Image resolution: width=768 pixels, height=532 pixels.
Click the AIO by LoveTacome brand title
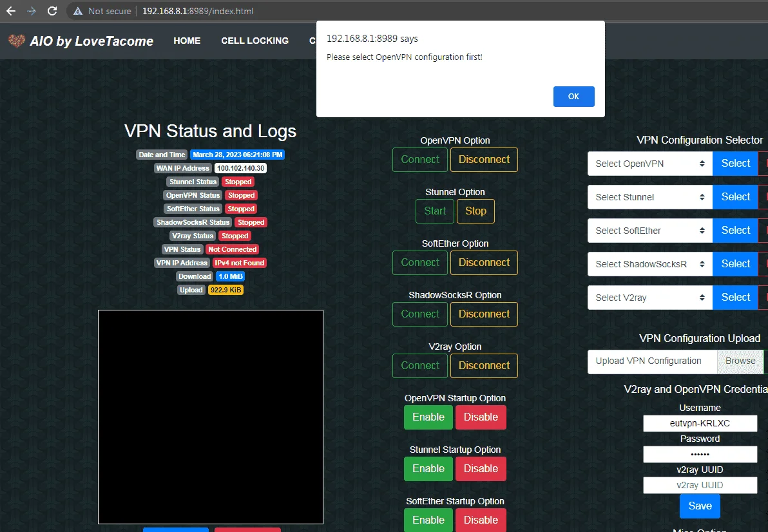[91, 41]
